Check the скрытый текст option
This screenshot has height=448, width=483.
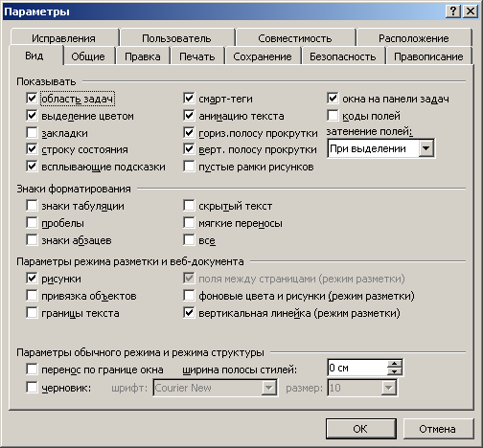point(189,205)
